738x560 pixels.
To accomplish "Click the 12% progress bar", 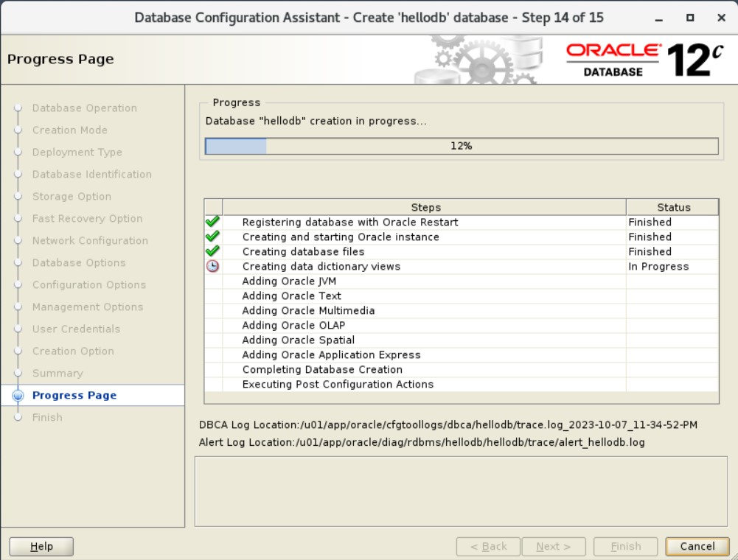I will point(462,146).
